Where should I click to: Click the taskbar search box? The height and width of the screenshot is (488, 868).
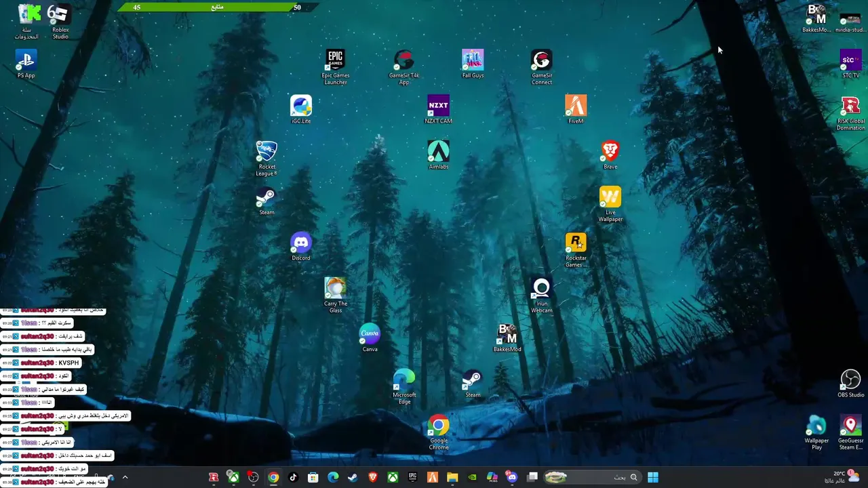pyautogui.click(x=592, y=477)
